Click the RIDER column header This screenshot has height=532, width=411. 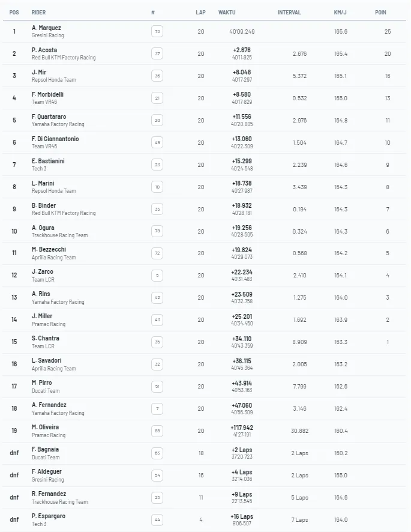[x=38, y=12]
